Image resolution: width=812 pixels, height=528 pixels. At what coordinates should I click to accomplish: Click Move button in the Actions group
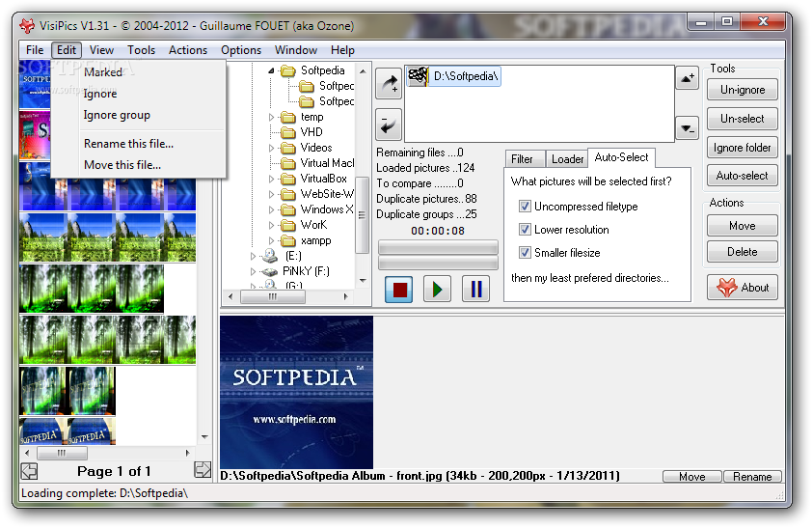pyautogui.click(x=743, y=226)
